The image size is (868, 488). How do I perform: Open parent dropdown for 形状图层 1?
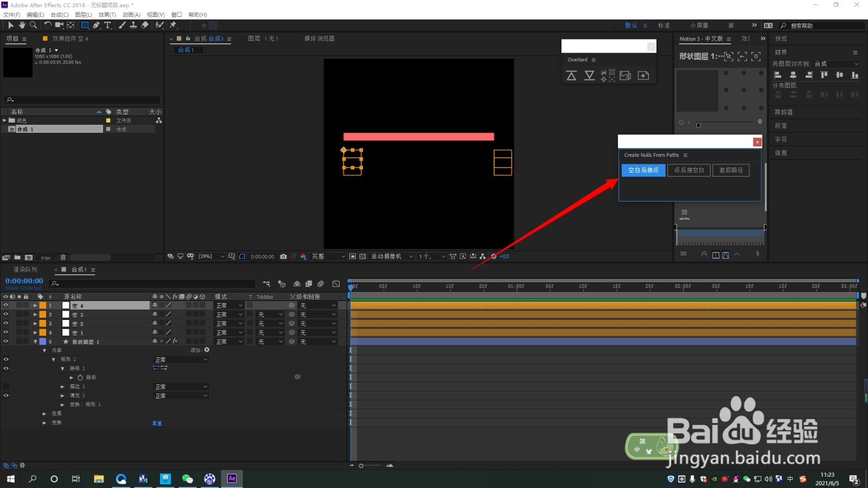point(318,342)
